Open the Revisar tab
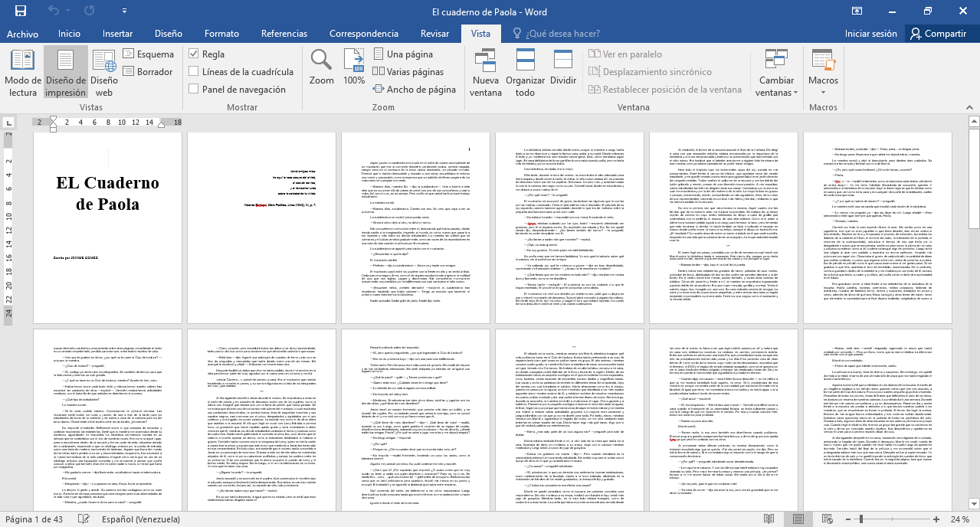This screenshot has height=527, width=980. [435, 34]
